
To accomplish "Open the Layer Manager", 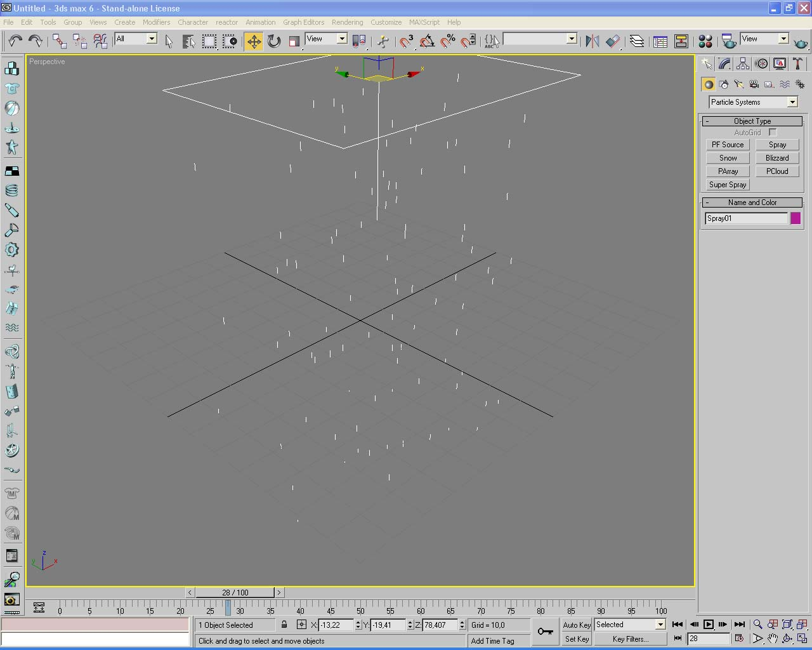I will click(637, 41).
